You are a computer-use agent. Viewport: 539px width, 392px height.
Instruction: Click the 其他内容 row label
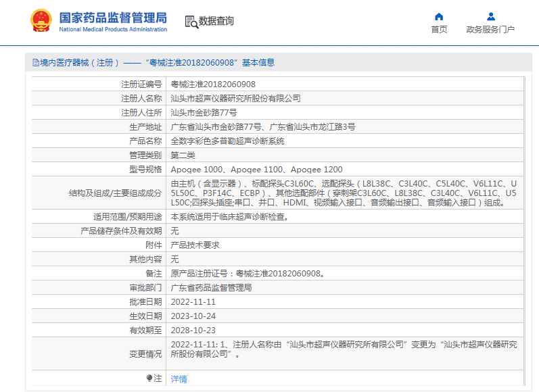145,260
